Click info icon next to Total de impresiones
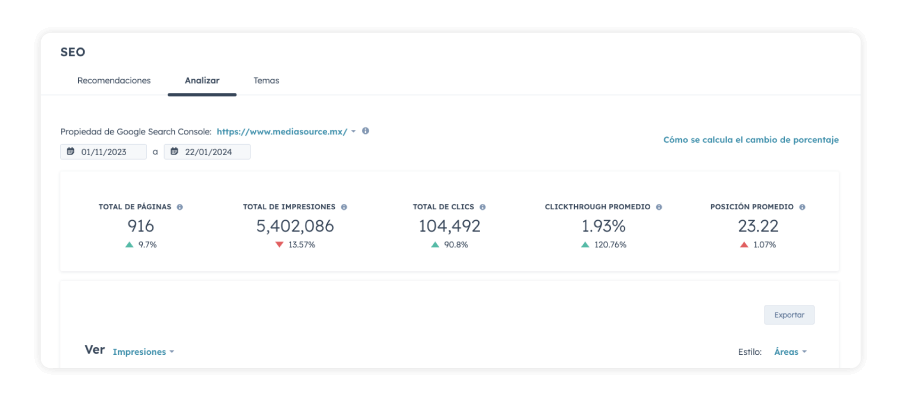 tap(344, 207)
